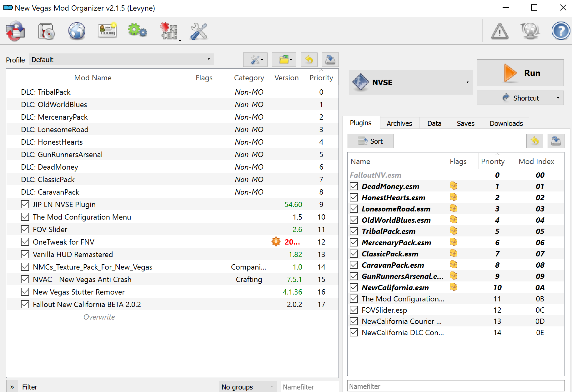Click the Sort plugins button
This screenshot has width=572, height=392.
[370, 141]
